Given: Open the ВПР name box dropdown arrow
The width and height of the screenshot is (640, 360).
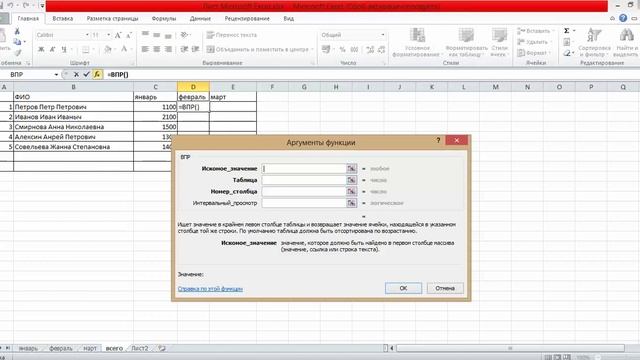Looking at the screenshot, I should point(56,75).
